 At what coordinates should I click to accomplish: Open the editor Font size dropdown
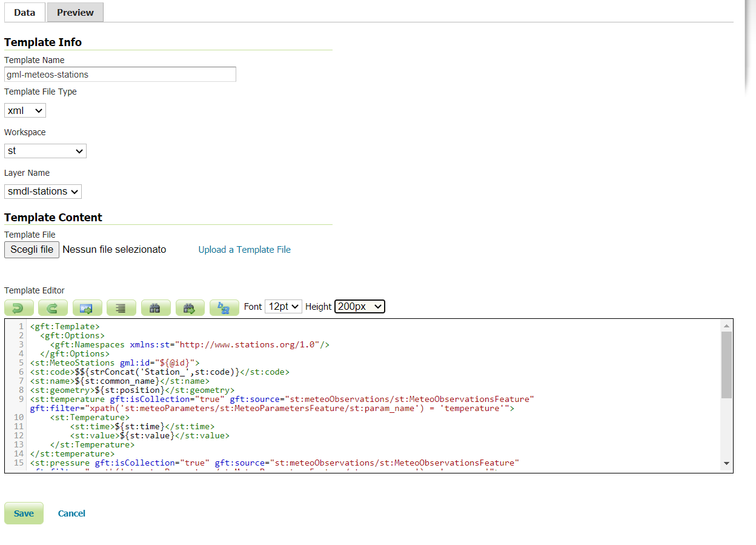(283, 306)
